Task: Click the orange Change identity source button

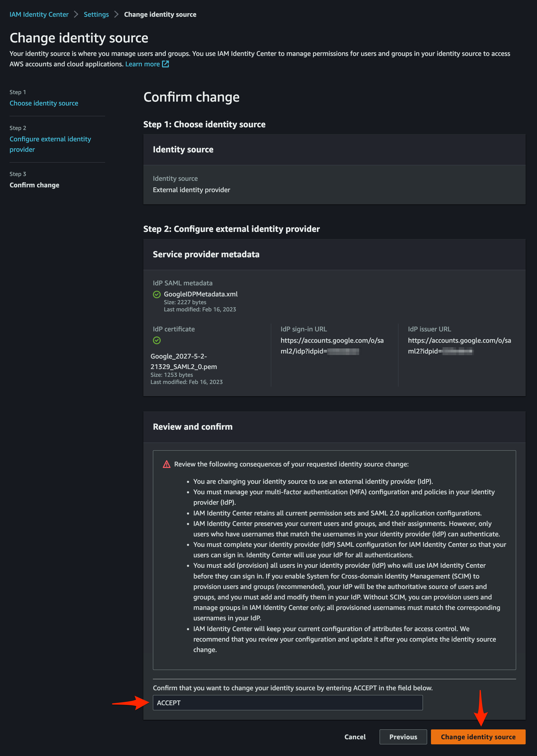Action: (x=478, y=737)
